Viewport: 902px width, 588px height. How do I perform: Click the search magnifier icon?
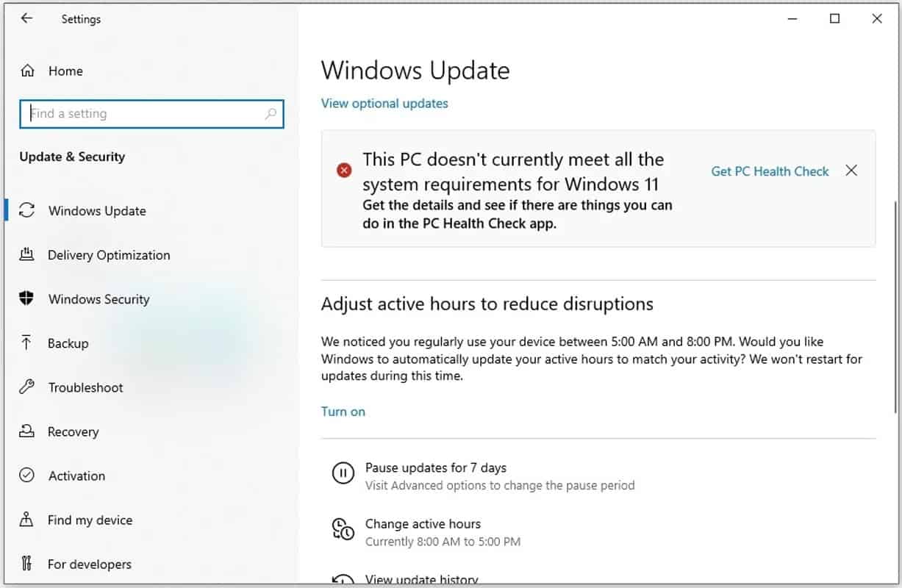271,114
